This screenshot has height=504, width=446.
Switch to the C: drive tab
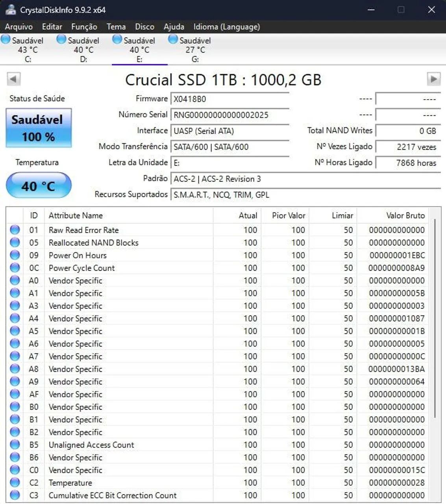coord(28,49)
